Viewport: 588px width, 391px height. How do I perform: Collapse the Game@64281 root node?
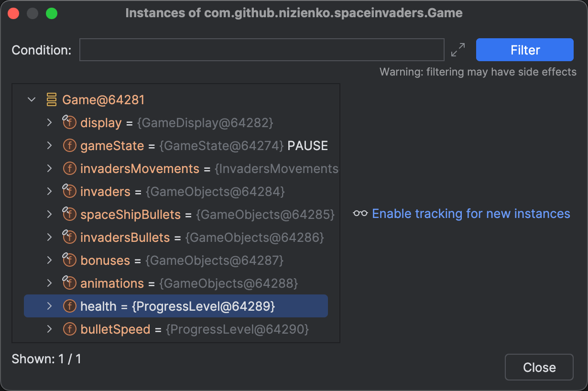click(x=32, y=100)
